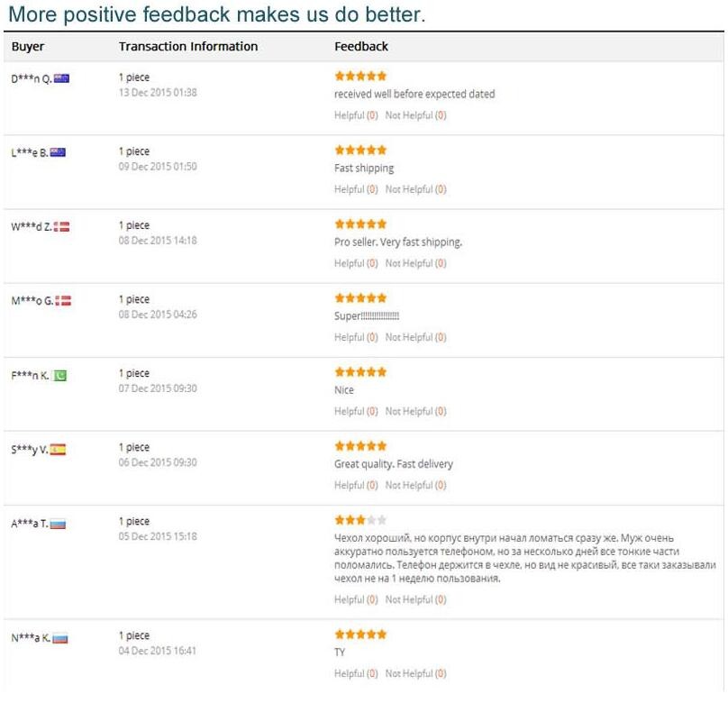This screenshot has height=703, width=728.
Task: Mark 'Pro seller. Very fast shipping.' as Helpful
Action: click(350, 263)
